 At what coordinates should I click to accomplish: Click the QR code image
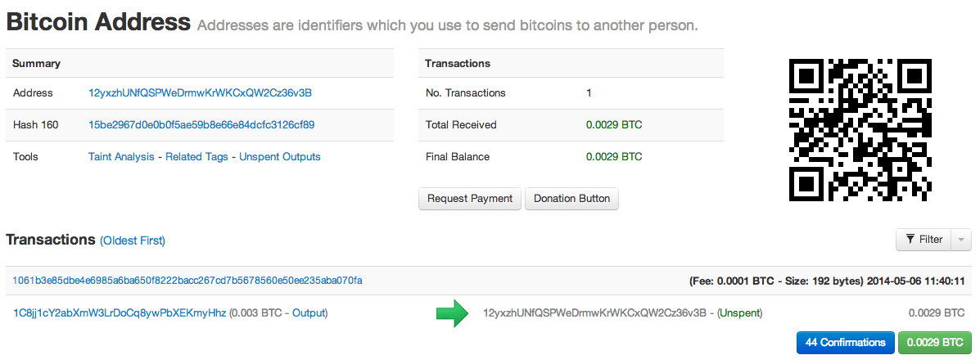click(861, 130)
